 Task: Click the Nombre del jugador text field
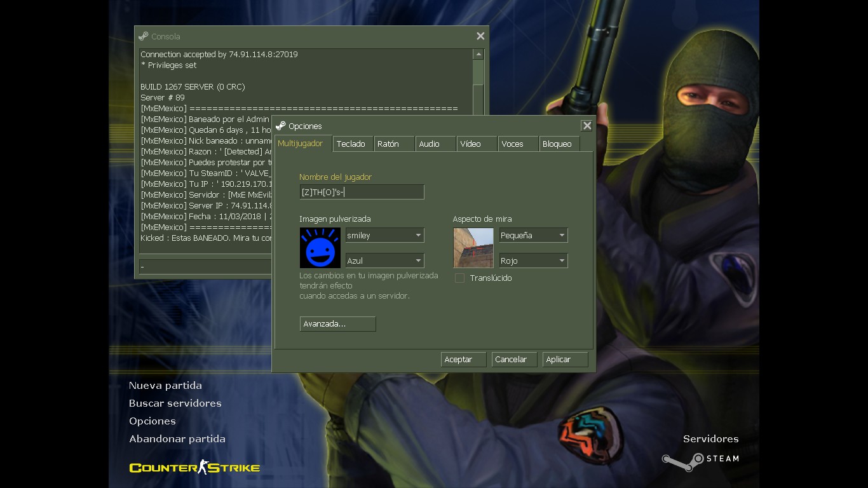click(x=362, y=192)
